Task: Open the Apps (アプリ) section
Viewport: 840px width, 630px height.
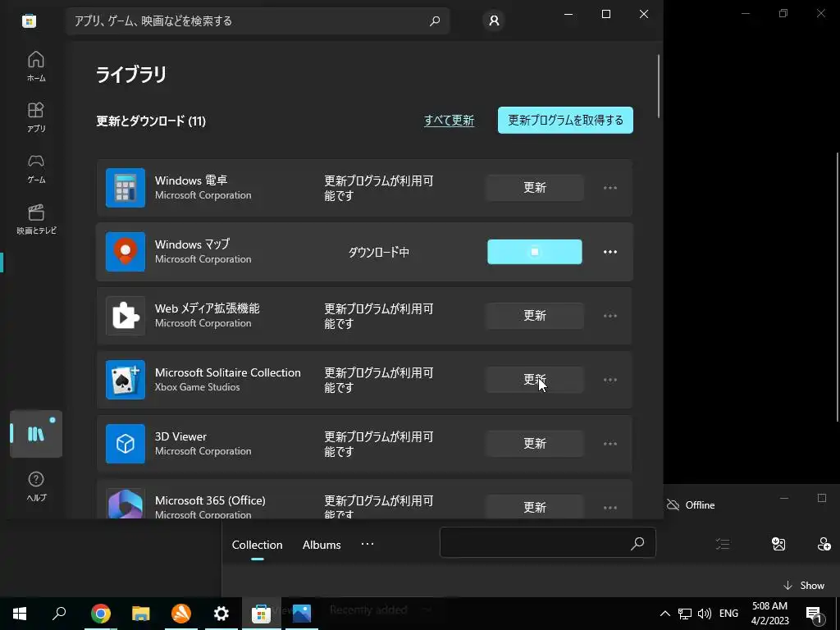Action: point(36,117)
